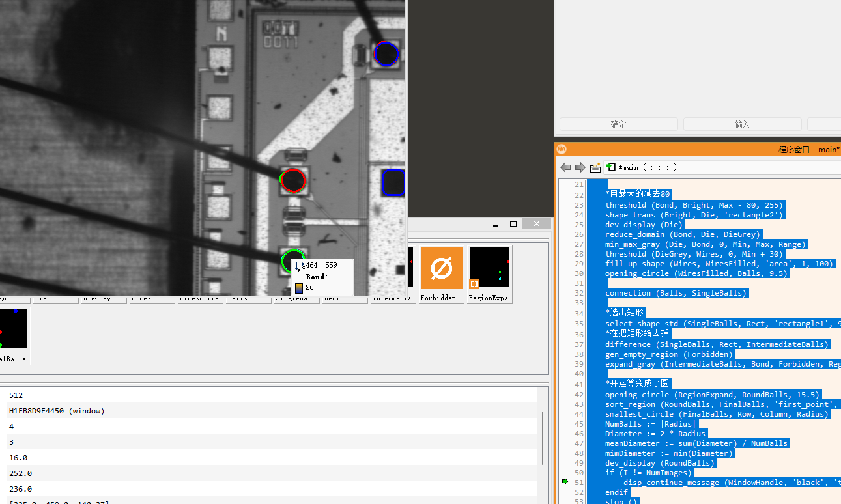841x504 pixels.
Task: Click the 确定 button
Action: (x=618, y=124)
